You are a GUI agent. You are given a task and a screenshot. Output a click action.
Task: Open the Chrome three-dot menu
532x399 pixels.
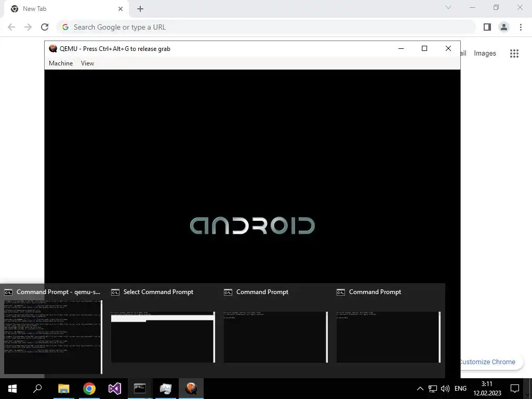point(521,27)
